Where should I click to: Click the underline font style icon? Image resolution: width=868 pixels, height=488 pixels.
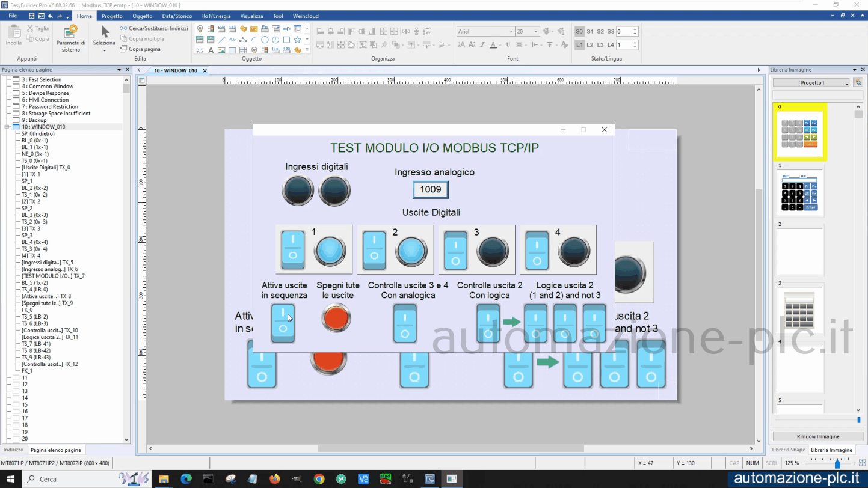[x=508, y=44]
